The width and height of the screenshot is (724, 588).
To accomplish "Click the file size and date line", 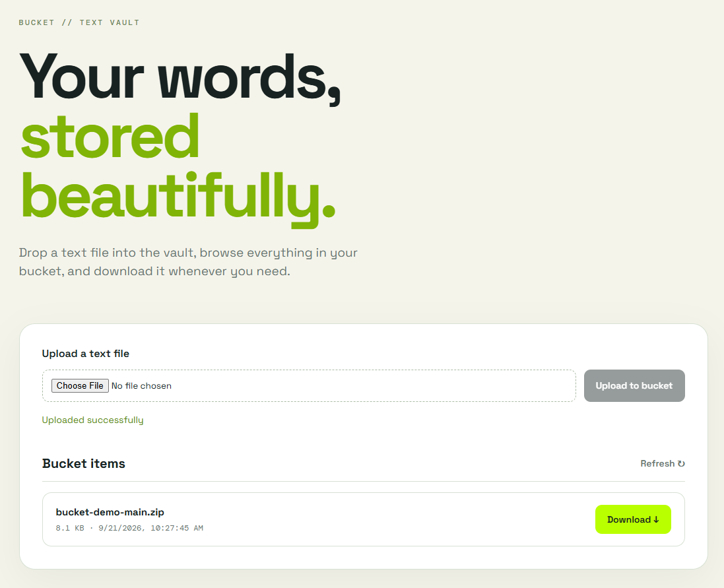I will pyautogui.click(x=129, y=528).
